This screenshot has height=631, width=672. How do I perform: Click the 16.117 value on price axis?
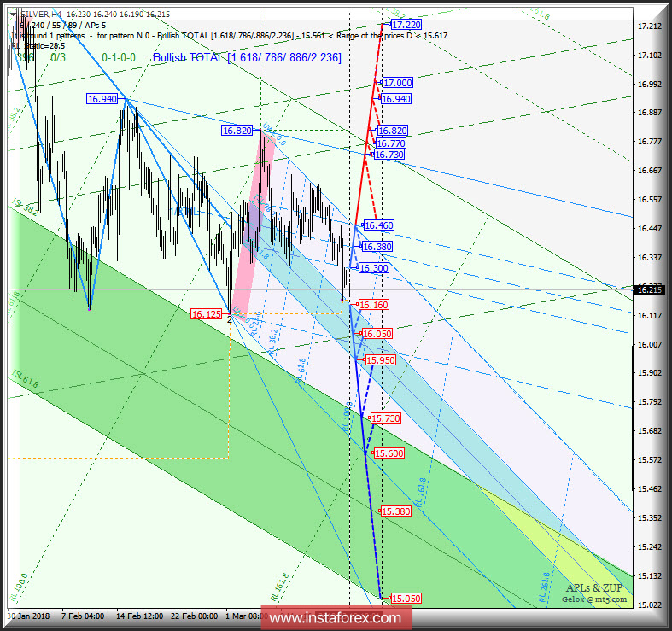[x=649, y=316]
